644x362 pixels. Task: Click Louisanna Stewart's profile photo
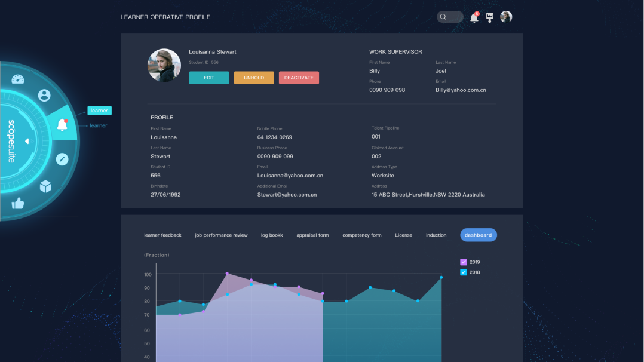pos(164,65)
